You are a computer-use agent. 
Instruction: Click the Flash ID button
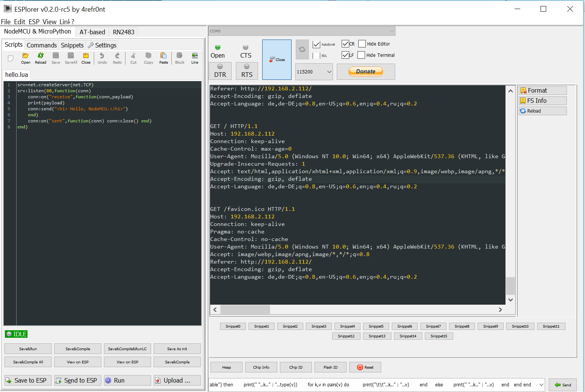coord(330,367)
